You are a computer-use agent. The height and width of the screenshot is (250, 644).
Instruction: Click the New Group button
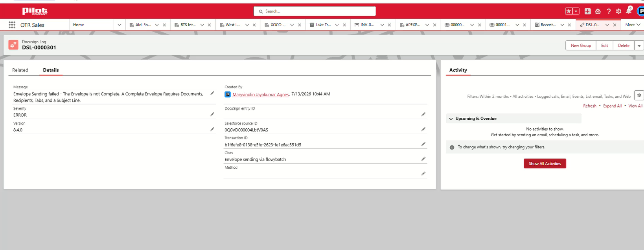(581, 46)
